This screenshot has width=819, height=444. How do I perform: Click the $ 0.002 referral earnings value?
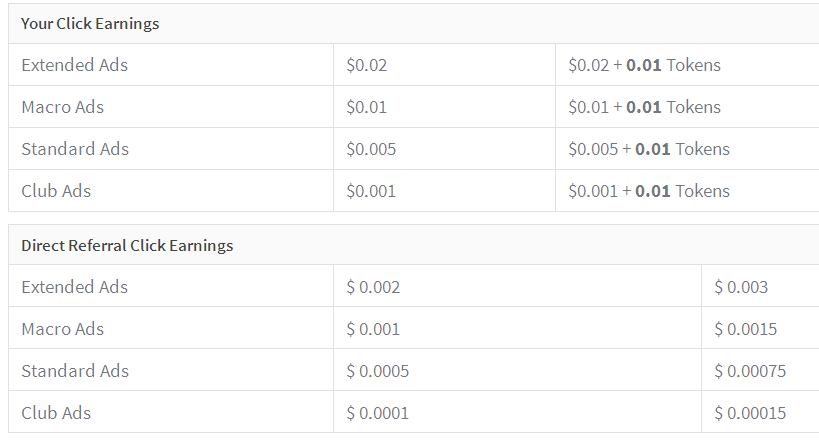(373, 288)
